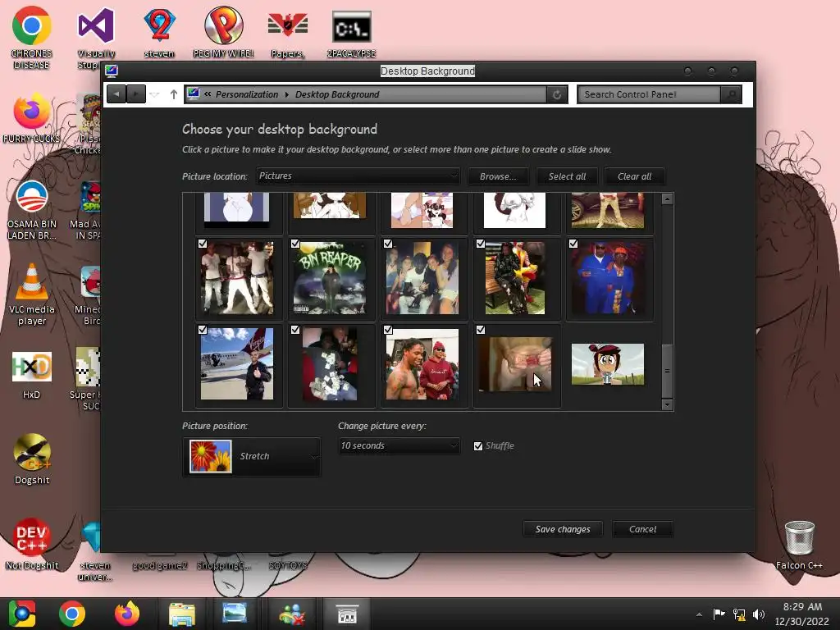Screen dimensions: 840x630
Task: Open the Picture location dropdown
Action: (x=358, y=176)
